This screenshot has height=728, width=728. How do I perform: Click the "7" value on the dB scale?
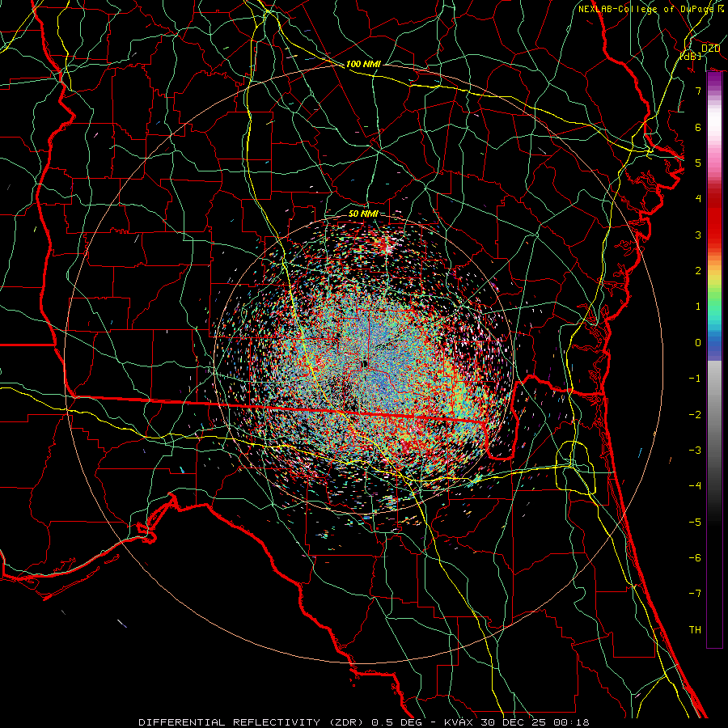coord(698,91)
